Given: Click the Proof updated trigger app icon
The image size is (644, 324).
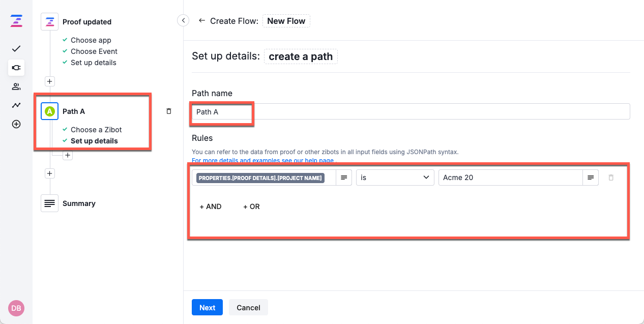Looking at the screenshot, I should 49,21.
